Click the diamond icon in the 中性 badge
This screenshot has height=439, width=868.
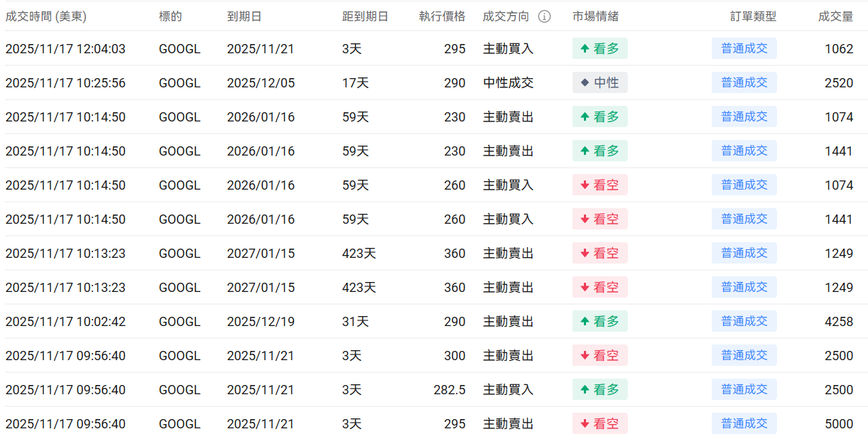tap(585, 83)
